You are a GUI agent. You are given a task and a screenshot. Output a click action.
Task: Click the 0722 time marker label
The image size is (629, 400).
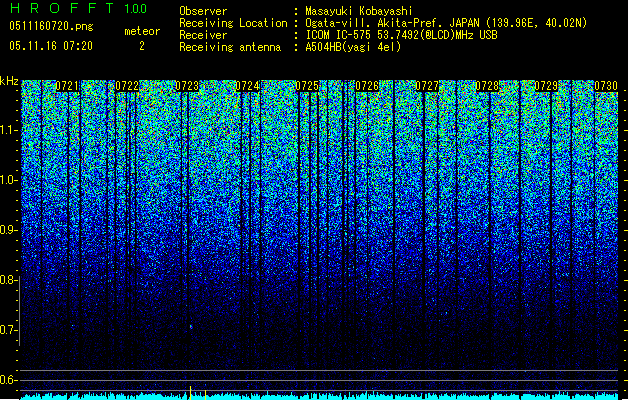click(x=127, y=86)
